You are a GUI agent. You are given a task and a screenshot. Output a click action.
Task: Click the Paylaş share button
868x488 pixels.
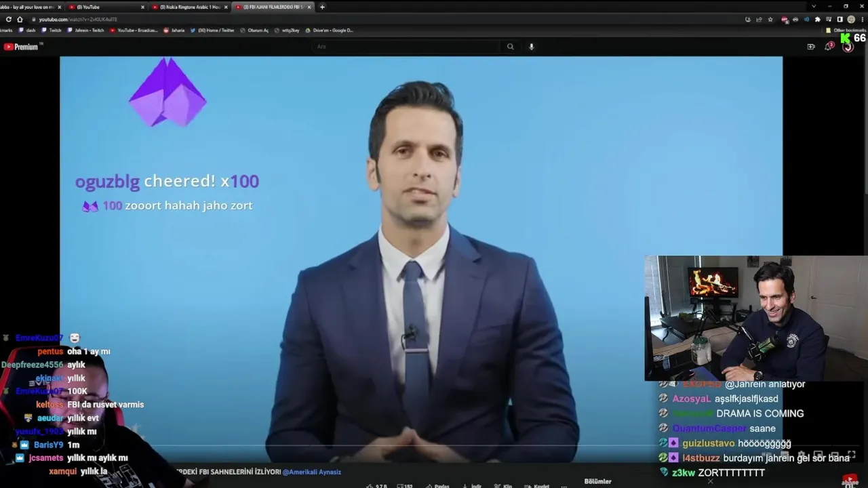tap(437, 486)
